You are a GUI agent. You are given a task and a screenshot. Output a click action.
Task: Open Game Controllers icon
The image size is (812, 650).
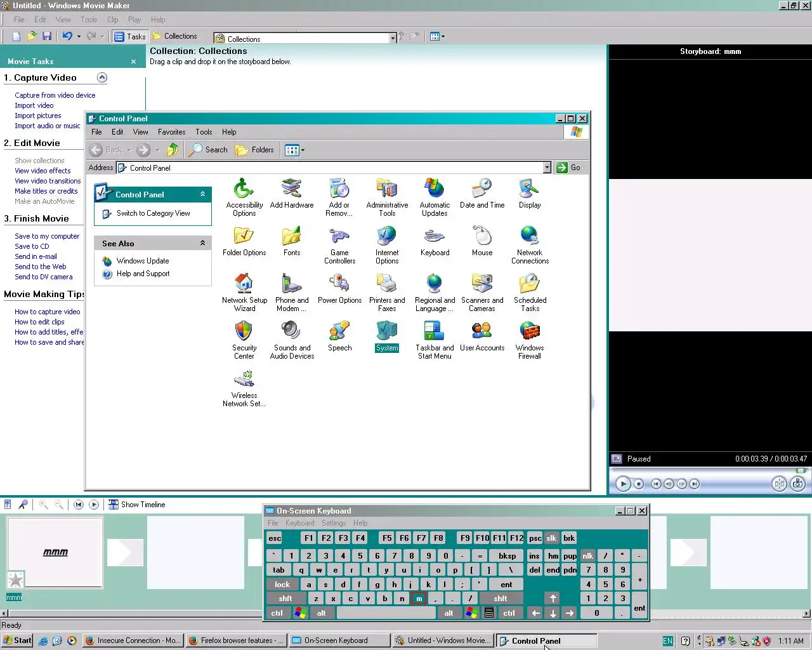tap(339, 245)
